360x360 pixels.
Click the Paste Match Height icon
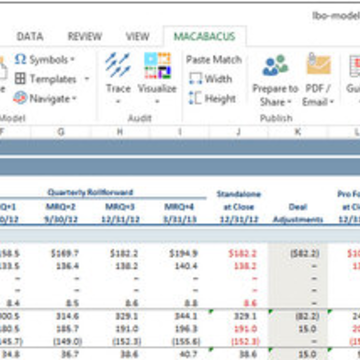195,98
